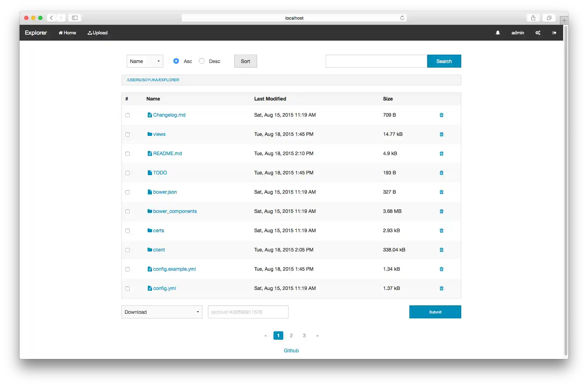Click the sign-out icon in the navbar
Image resolution: width=588 pixels, height=387 pixels.
tap(554, 33)
